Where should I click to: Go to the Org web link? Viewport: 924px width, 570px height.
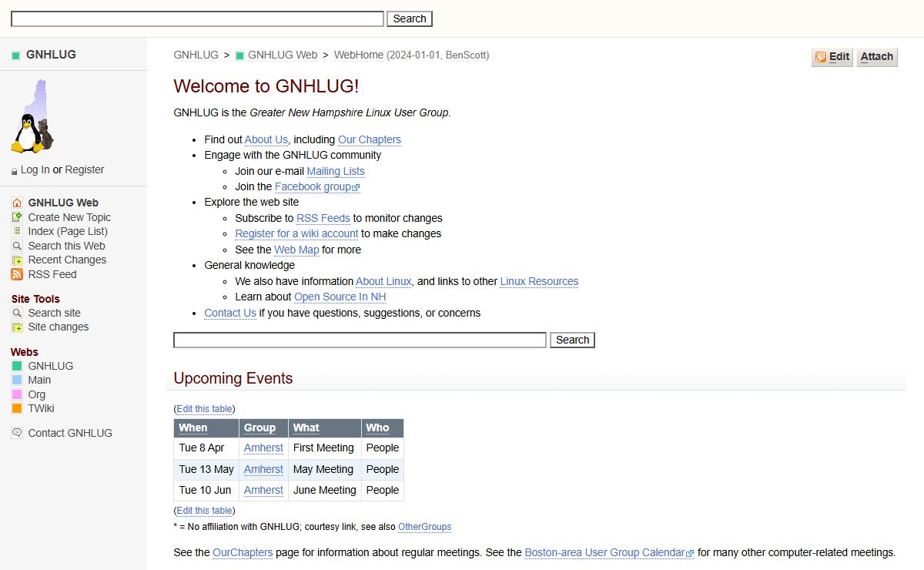tap(37, 394)
